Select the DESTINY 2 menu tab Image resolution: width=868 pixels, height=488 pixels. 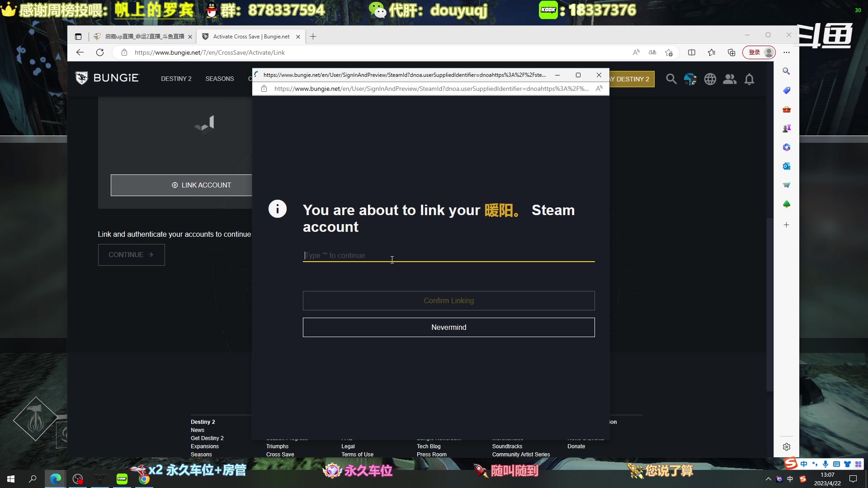[x=176, y=79]
